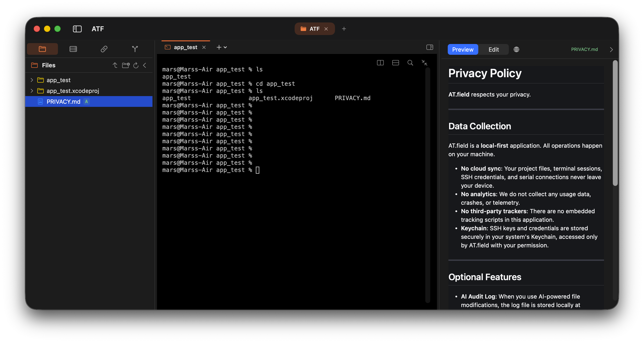Image resolution: width=644 pixels, height=343 pixels.
Task: Open the git branch sidebar tab
Action: [135, 49]
